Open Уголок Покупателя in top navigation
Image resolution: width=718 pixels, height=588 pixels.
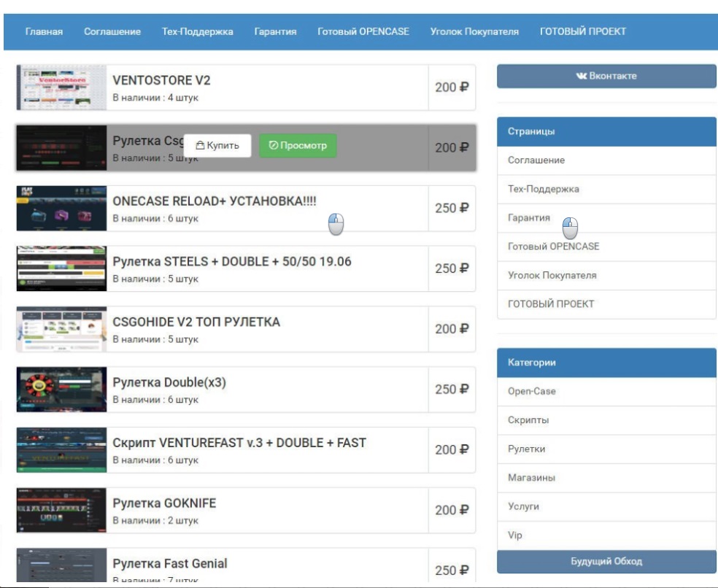(474, 32)
